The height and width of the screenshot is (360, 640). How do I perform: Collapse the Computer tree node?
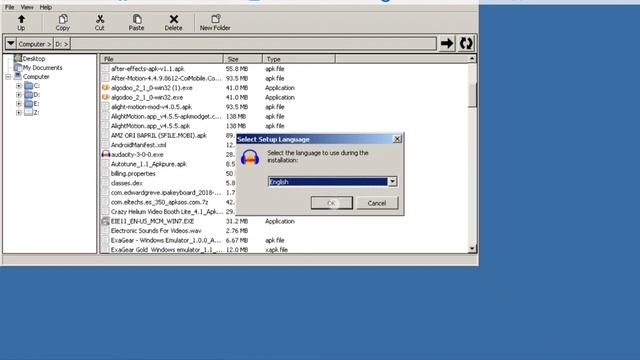click(x=8, y=77)
